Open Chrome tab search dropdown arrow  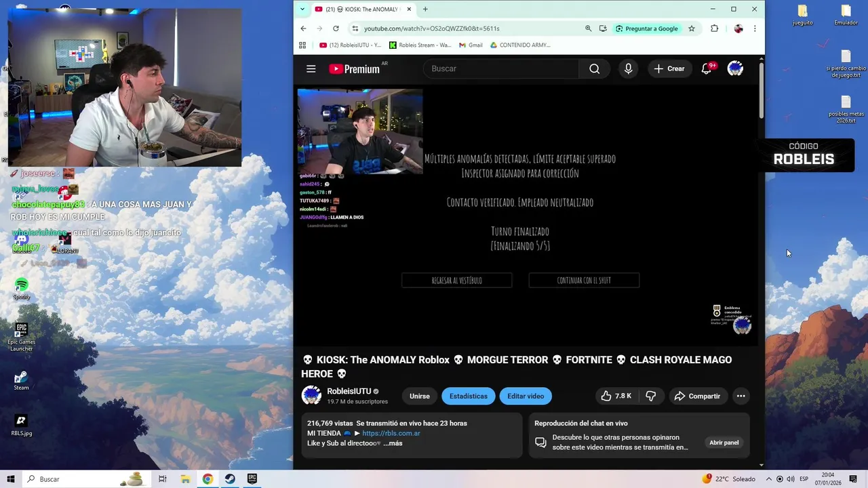coord(302,9)
